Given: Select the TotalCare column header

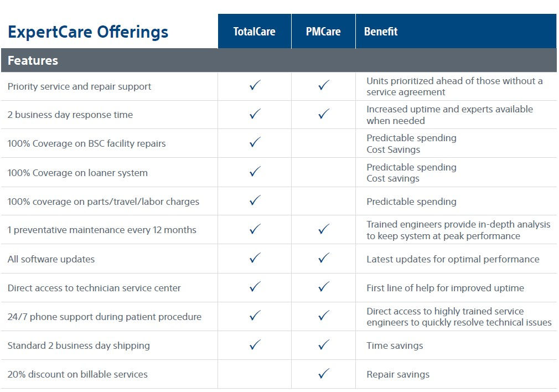Looking at the screenshot, I should click(x=255, y=32).
